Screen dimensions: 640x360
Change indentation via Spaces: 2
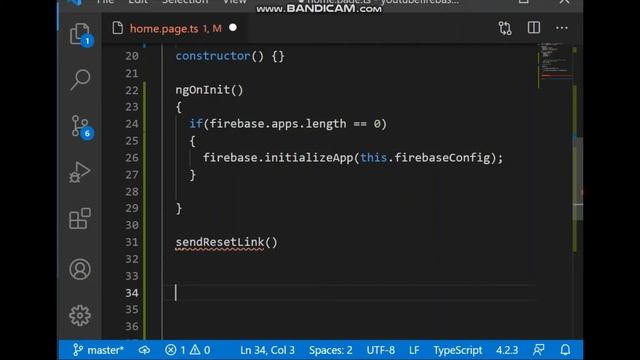pyautogui.click(x=331, y=350)
